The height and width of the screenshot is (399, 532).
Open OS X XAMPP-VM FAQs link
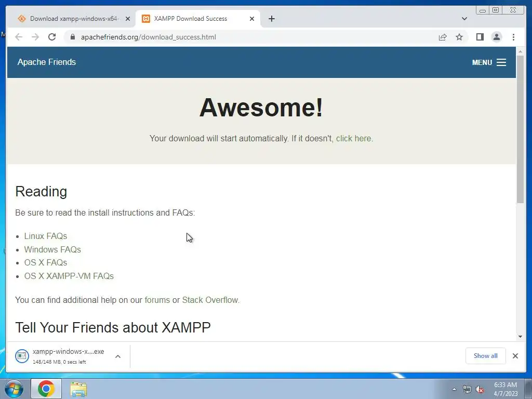pos(69,276)
